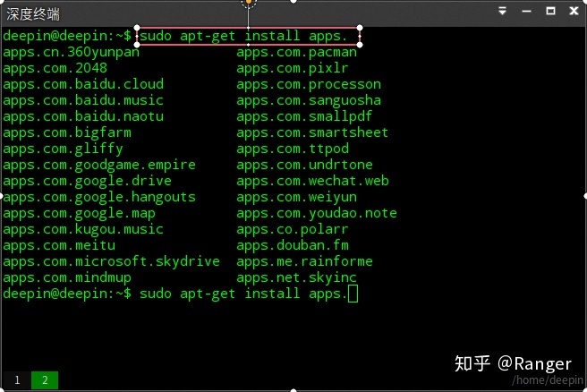Click the first sudo apt-get install command
Image resolution: width=587 pixels, height=392 pixels.
[243, 36]
